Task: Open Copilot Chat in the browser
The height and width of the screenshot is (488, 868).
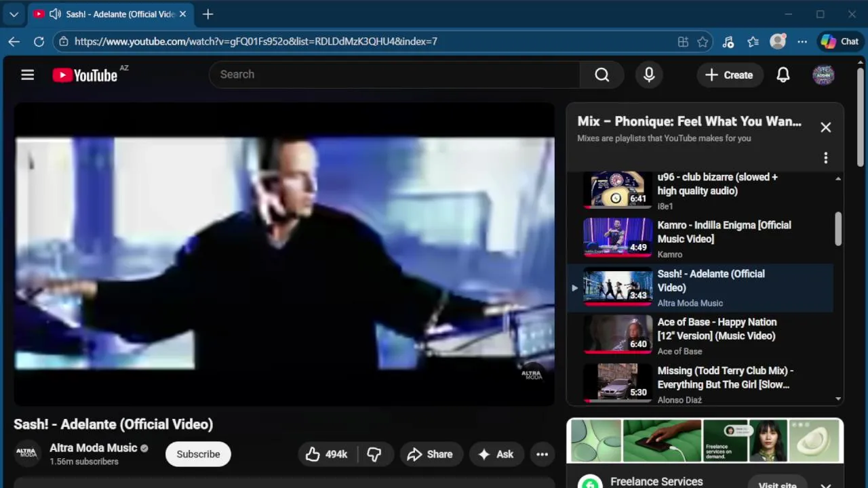Action: (x=840, y=41)
